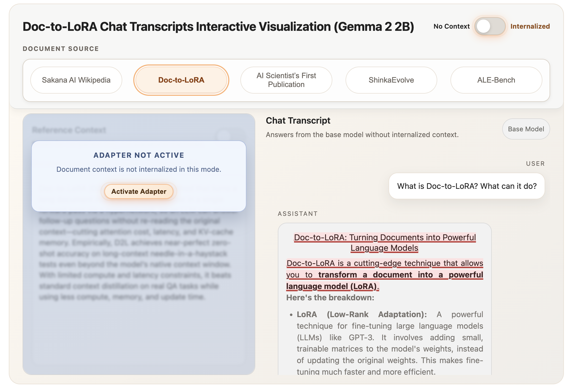The width and height of the screenshot is (576, 392).
Task: Choose AI Scientist's First Publication source
Action: pyautogui.click(x=286, y=80)
